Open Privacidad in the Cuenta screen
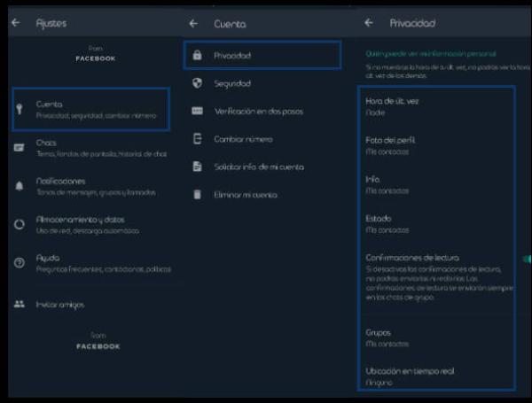This screenshot has height=403, width=532. (262, 55)
